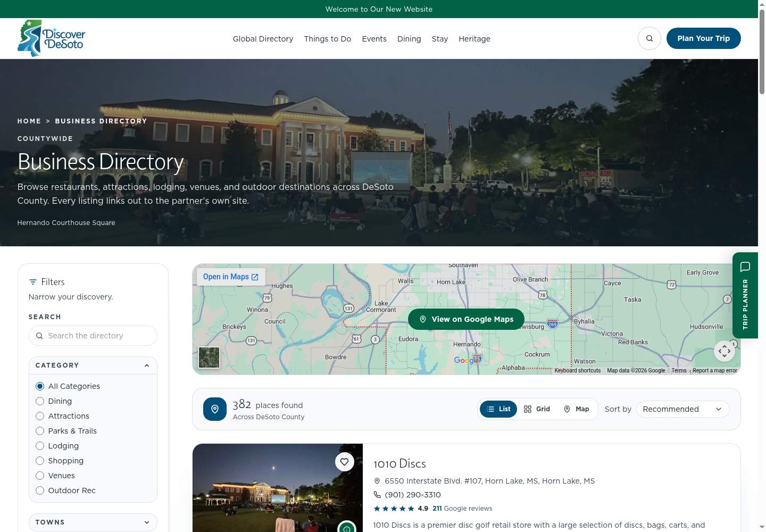Open the site search magnifier icon

click(x=649, y=38)
